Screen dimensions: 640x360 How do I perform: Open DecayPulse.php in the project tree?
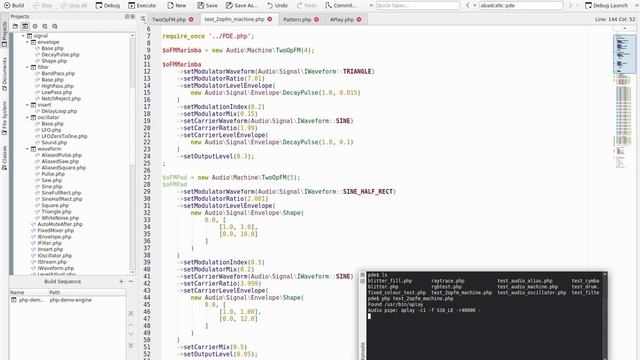pos(60,55)
